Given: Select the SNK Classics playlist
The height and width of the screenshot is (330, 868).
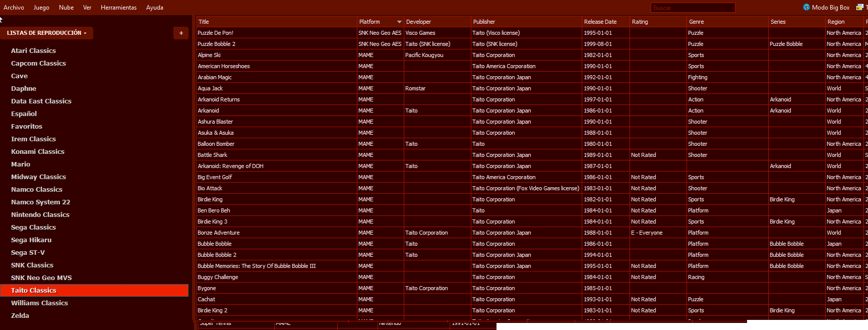Looking at the screenshot, I should tap(94, 265).
